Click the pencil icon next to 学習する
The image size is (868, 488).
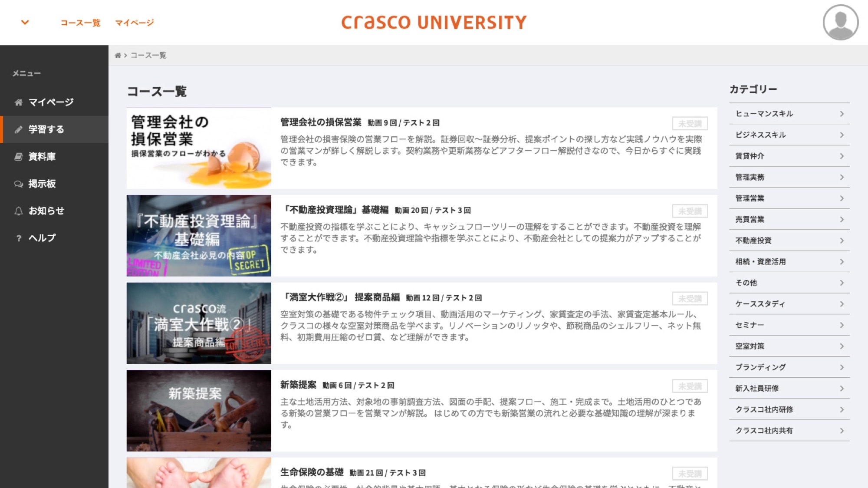18,129
